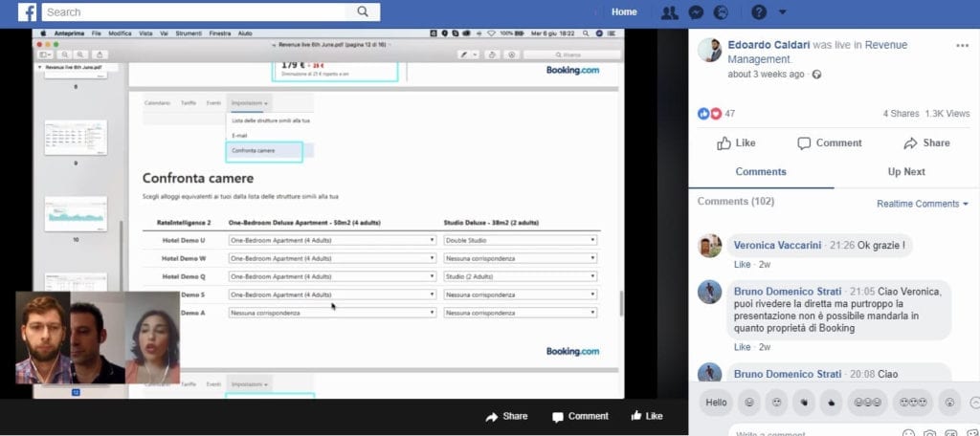This screenshot has width=980, height=436.
Task: Open the Strumenti menu
Action: click(x=189, y=33)
